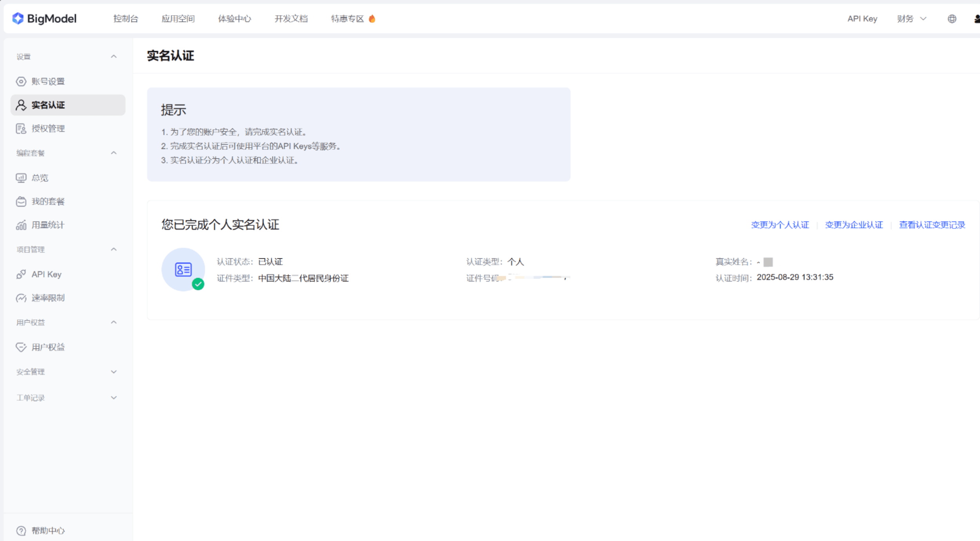
Task: Click 查看认证变更记录 link
Action: (932, 225)
